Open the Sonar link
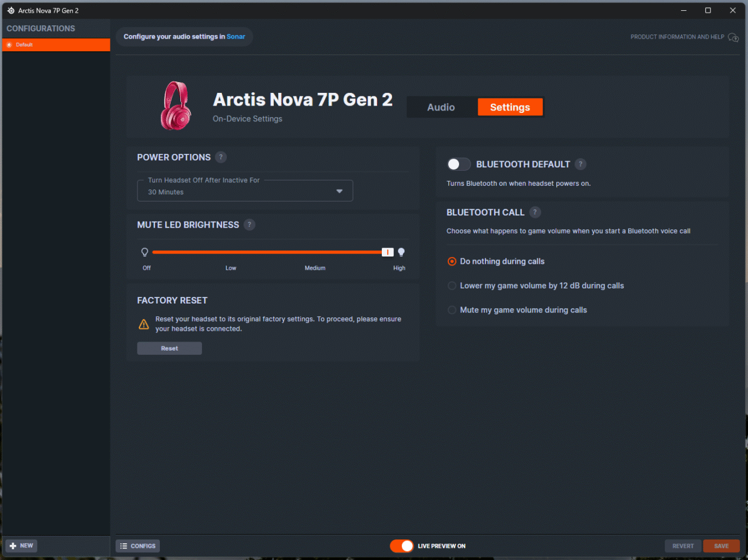The width and height of the screenshot is (748, 560). point(236,37)
